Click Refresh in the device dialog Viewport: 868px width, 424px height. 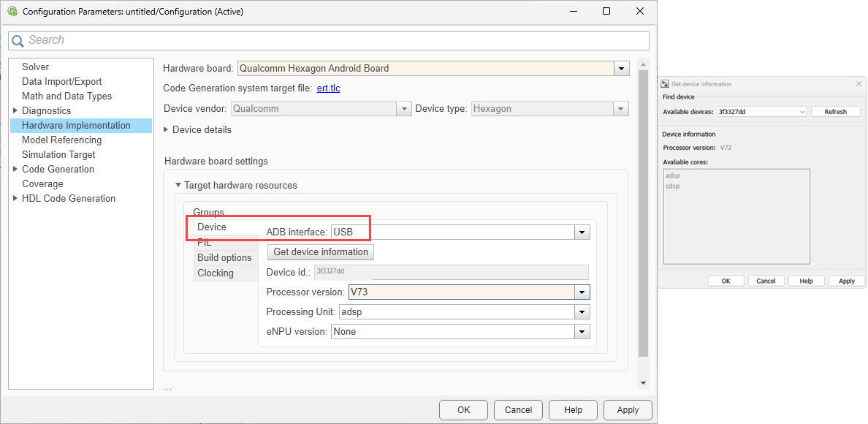(x=835, y=112)
